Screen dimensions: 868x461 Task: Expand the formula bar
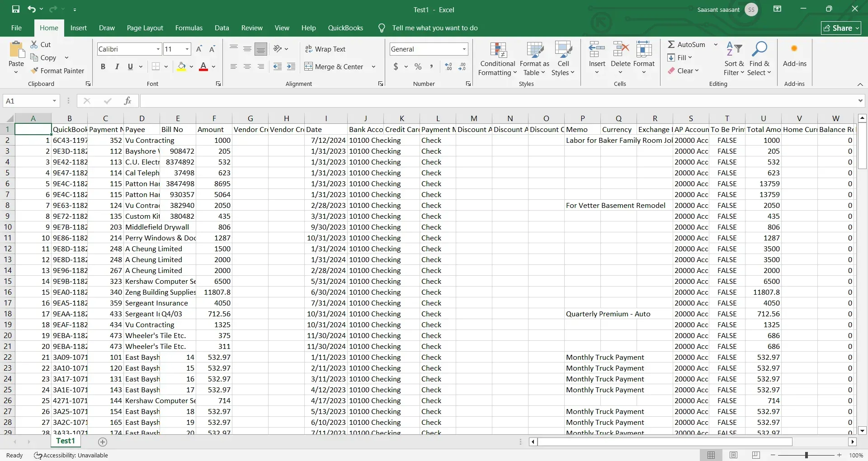[x=860, y=101]
